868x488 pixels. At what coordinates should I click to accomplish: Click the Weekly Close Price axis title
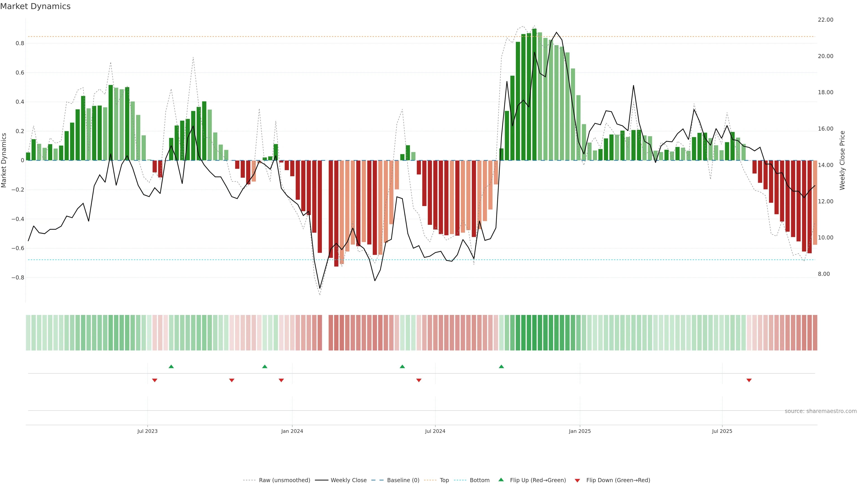[842, 160]
